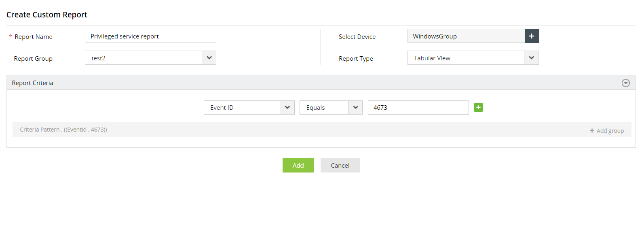Select the test2 Report Group combo box
The image size is (644, 230).
(144, 58)
